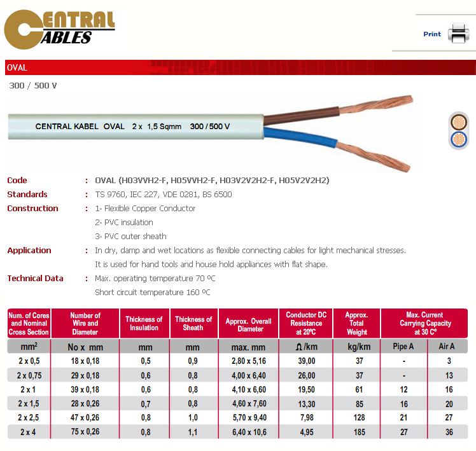Click the Print link text
Image resolution: width=476 pixels, height=451 pixels.
432,34
